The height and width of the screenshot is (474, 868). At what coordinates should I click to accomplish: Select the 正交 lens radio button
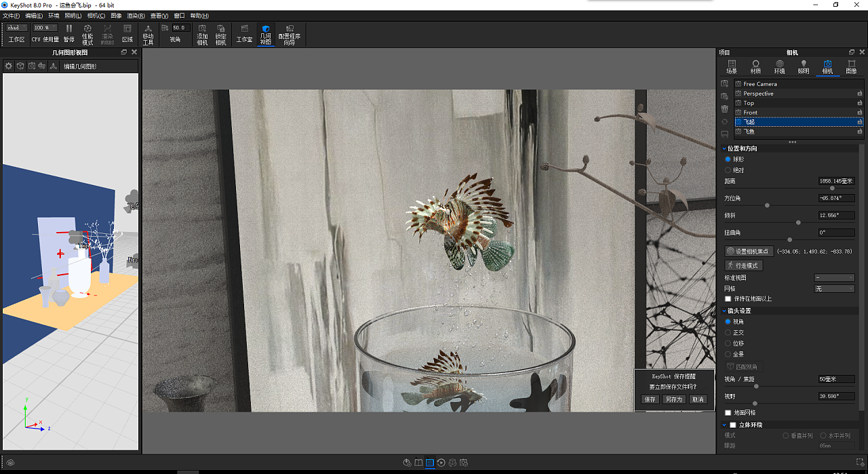coord(728,332)
